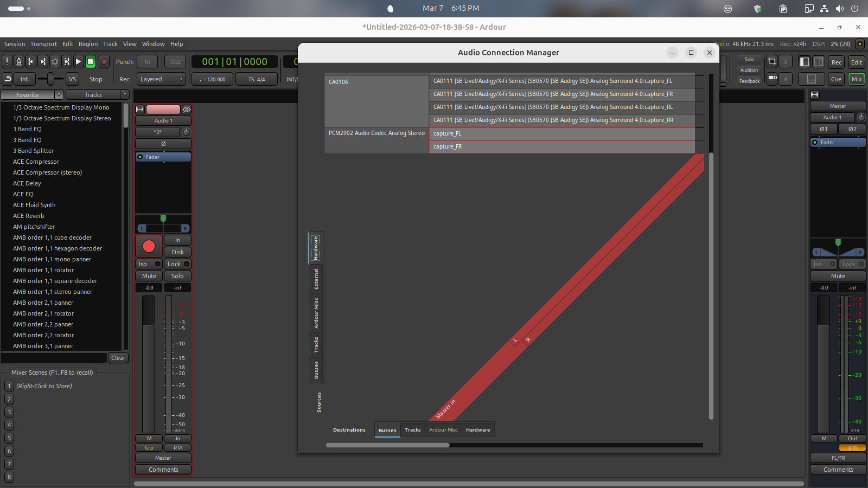Toggle the Audio 1 Fader processor LED
The width and height of the screenshot is (868, 488).
pos(141,157)
